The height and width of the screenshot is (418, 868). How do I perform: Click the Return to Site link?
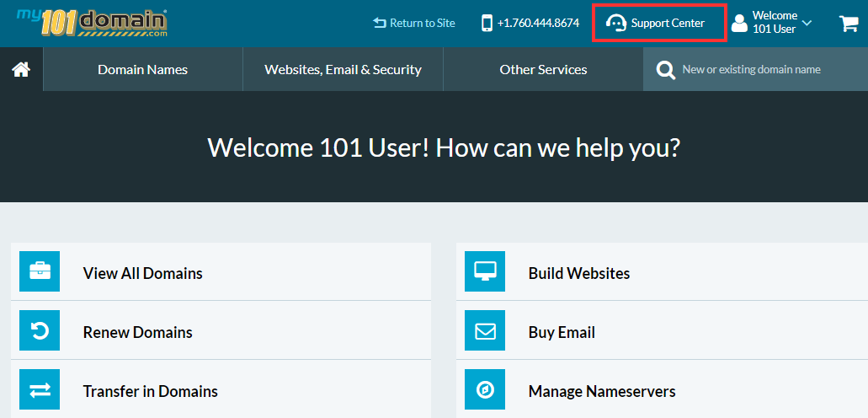pyautogui.click(x=414, y=24)
